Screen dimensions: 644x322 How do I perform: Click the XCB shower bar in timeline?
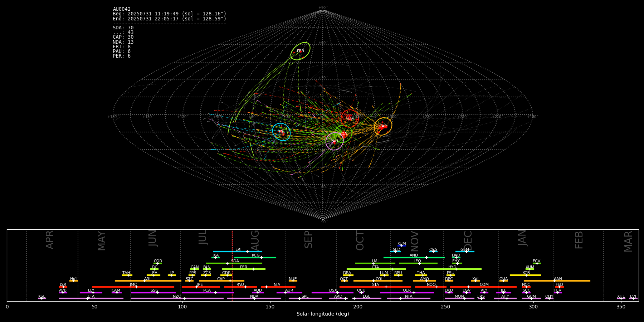pos(525,275)
